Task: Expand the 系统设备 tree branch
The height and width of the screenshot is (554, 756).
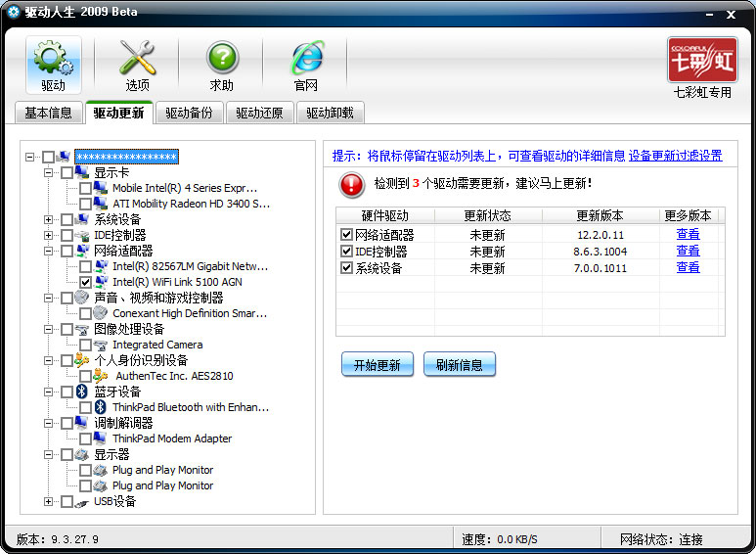Action: click(48, 219)
